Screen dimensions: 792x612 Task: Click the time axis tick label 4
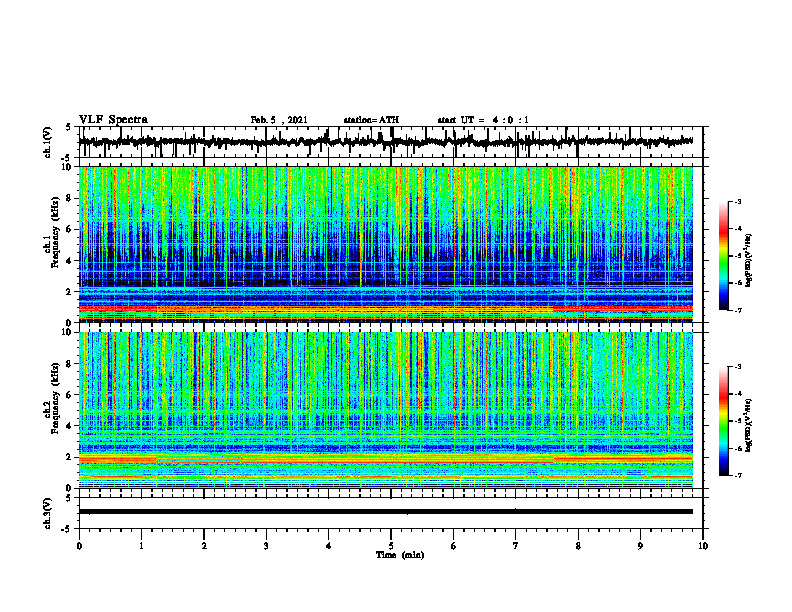[329, 546]
